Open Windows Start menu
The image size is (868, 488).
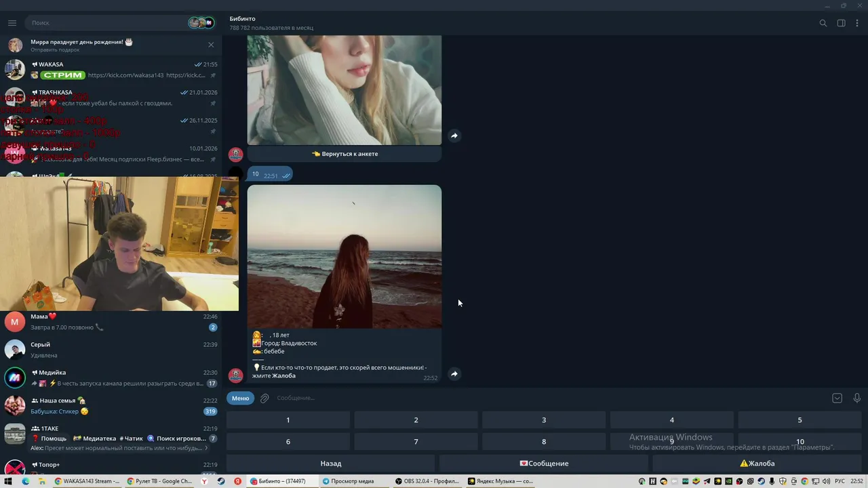pyautogui.click(x=8, y=481)
